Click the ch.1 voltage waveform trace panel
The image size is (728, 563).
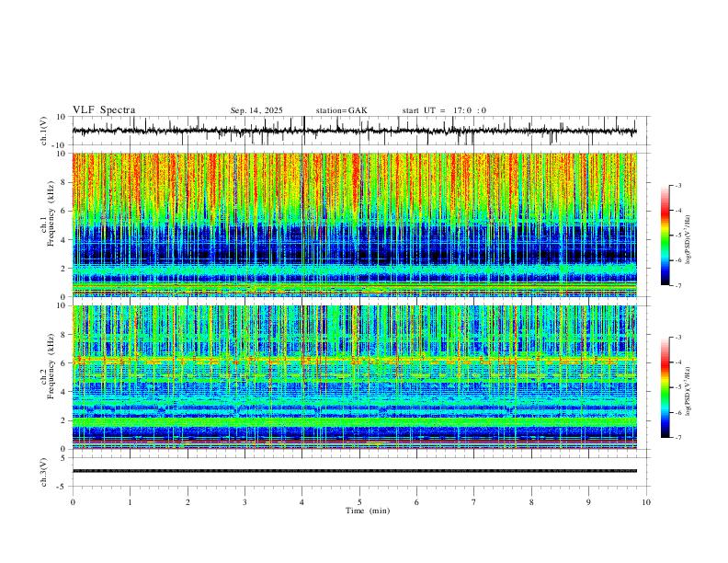click(x=361, y=131)
